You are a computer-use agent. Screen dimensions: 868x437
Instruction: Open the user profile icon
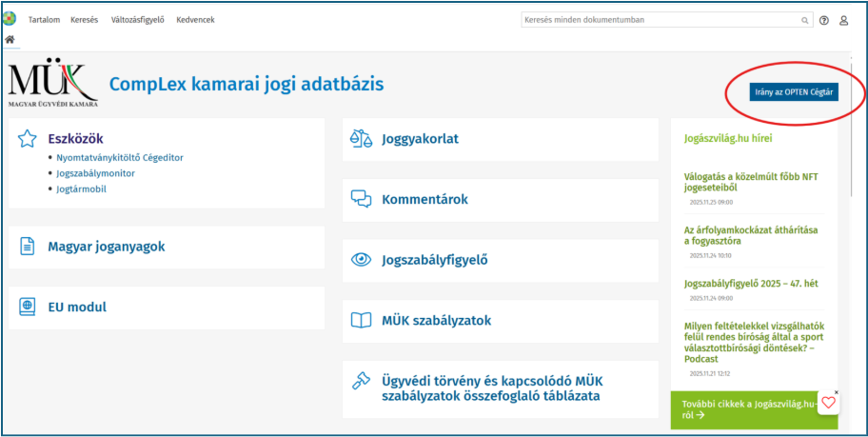[843, 20]
